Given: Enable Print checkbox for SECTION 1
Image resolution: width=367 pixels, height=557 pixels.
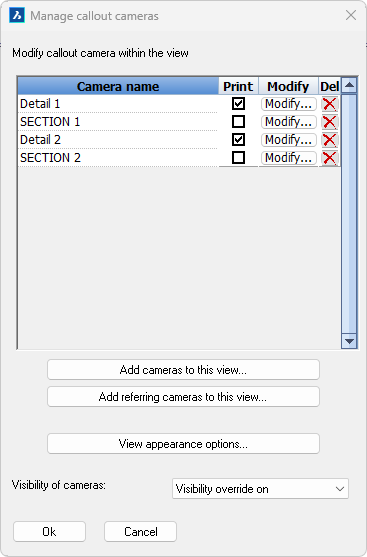Looking at the screenshot, I should [238, 121].
